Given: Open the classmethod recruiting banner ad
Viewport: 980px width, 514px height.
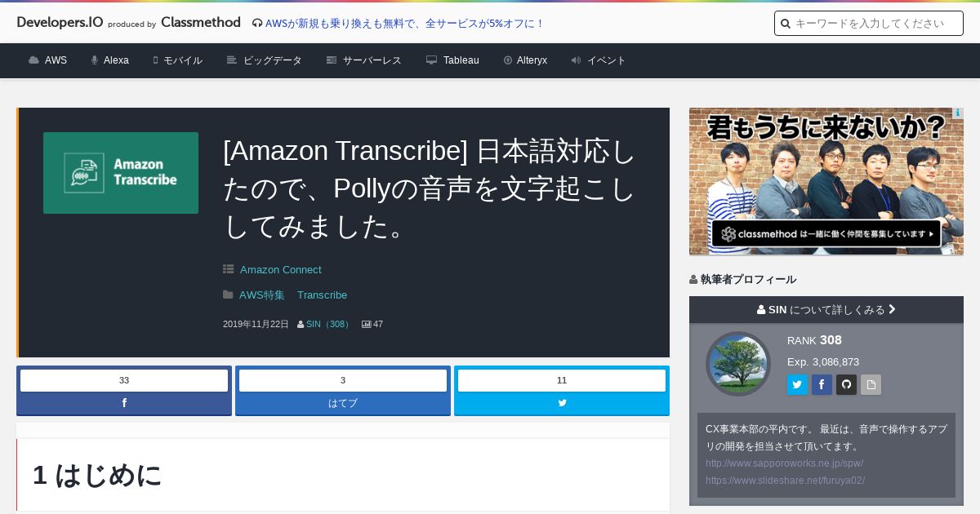Looking at the screenshot, I should point(826,181).
